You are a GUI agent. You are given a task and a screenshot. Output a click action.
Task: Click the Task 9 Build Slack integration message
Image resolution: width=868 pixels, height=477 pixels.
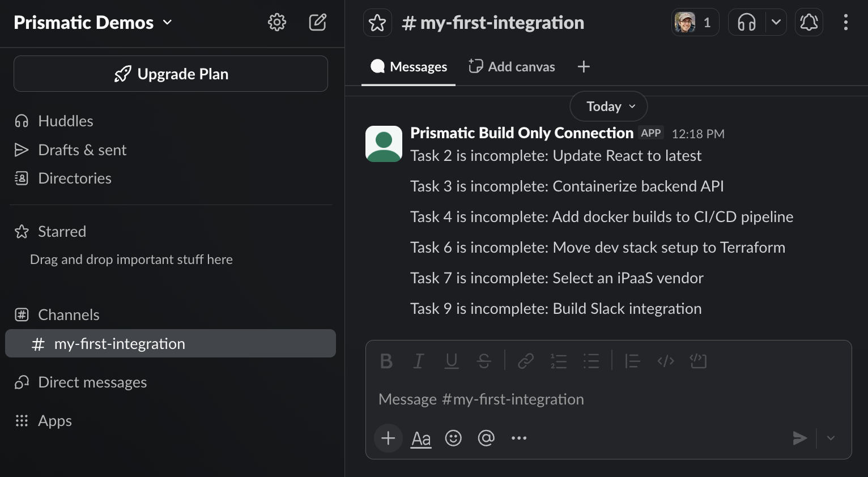556,309
